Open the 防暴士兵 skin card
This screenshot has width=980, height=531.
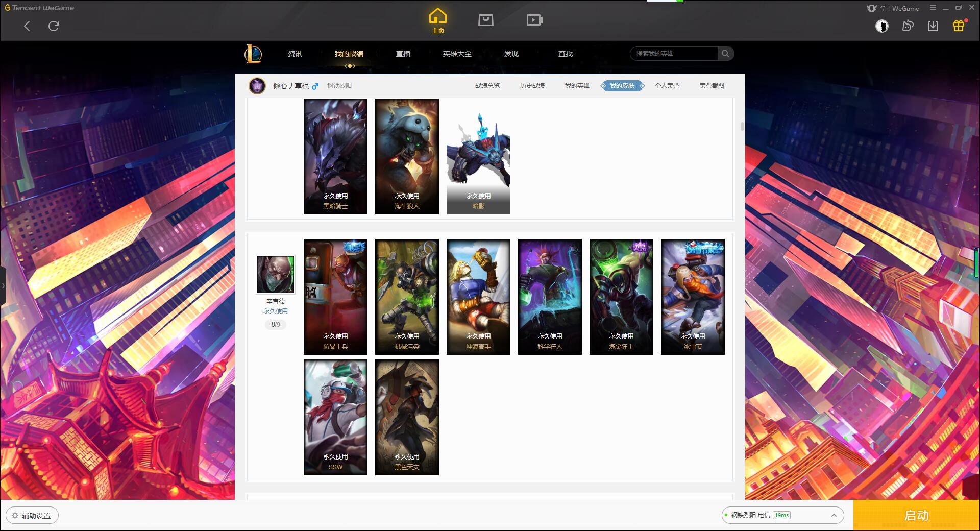(x=335, y=297)
